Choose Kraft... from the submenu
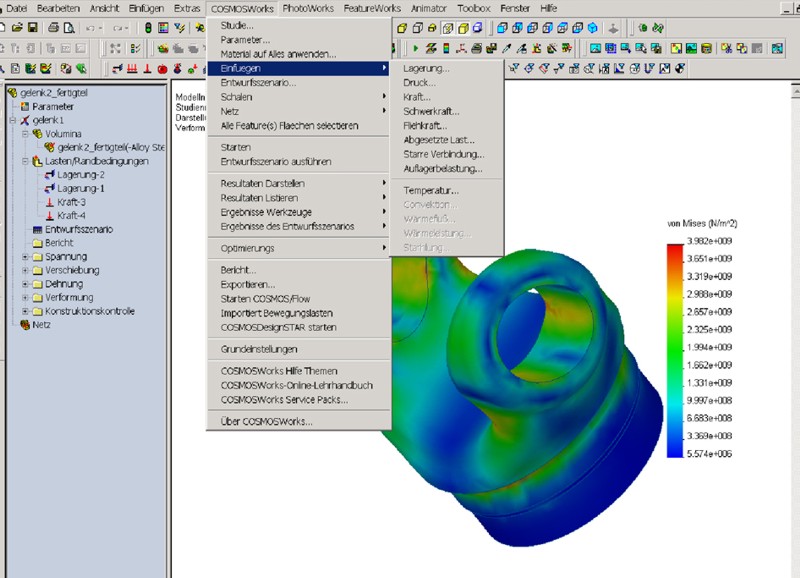 446,97
